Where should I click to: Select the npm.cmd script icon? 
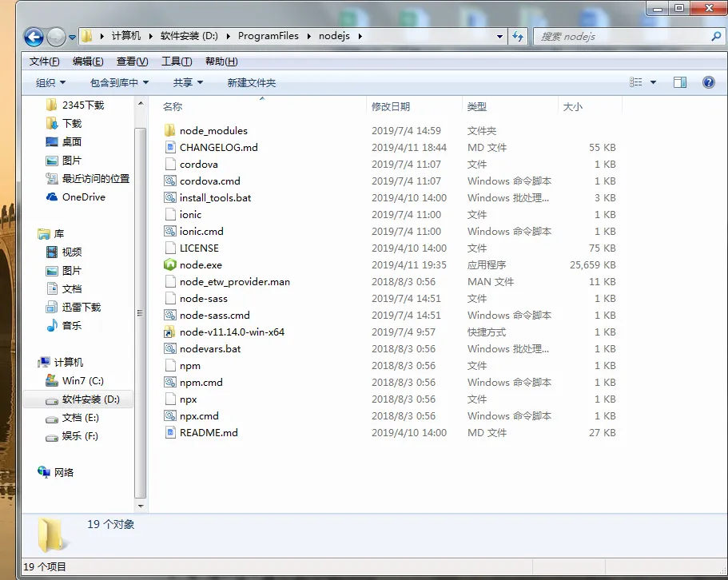170,383
